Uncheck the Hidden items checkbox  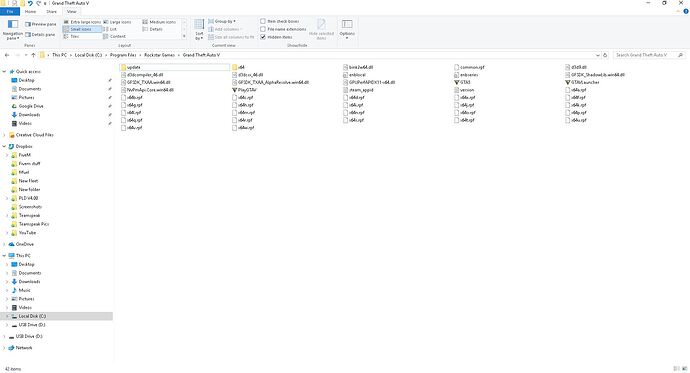coord(263,37)
